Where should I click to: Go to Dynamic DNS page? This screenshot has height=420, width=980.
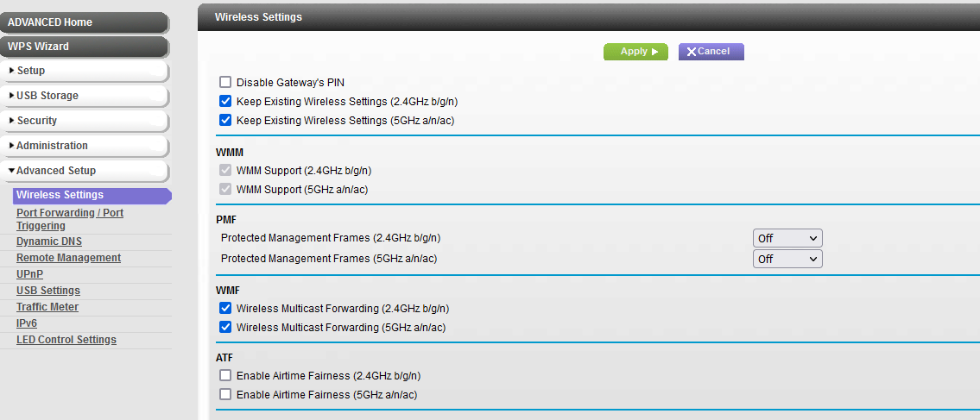pos(48,241)
